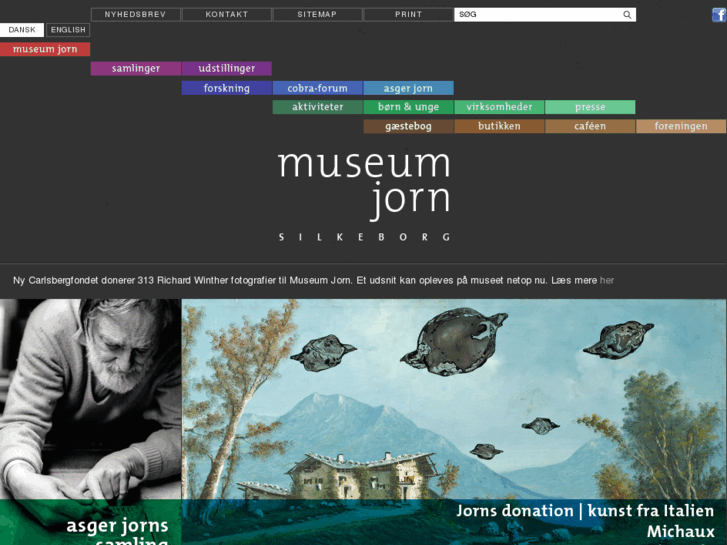Open the gæstebog menu

point(408,126)
